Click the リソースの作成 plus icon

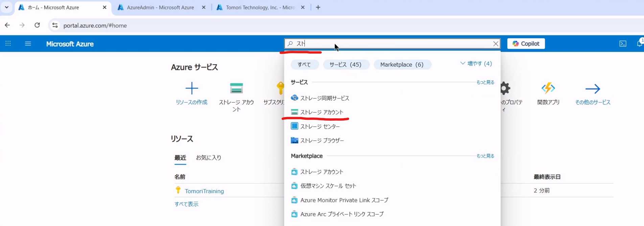click(191, 88)
